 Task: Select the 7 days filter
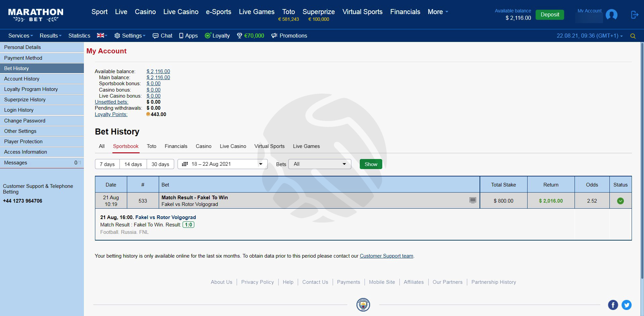[x=107, y=164]
